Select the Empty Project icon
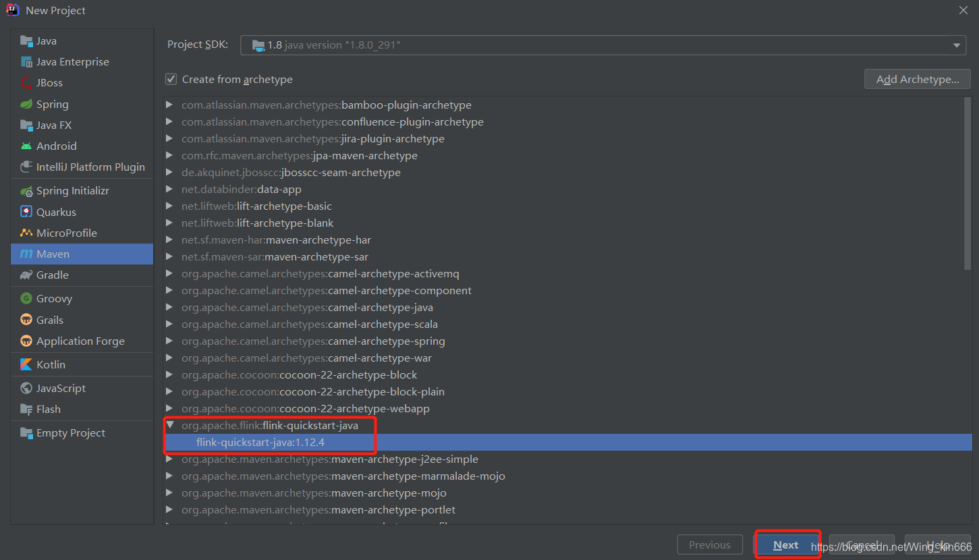The width and height of the screenshot is (979, 560). (26, 433)
